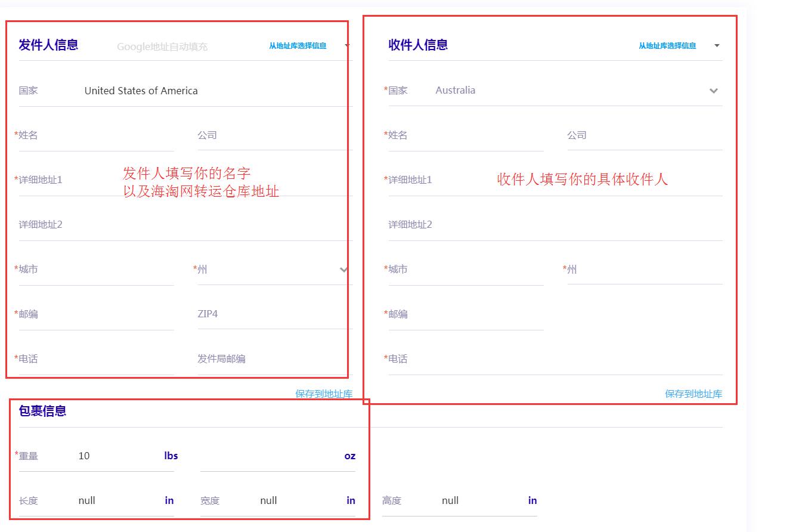This screenshot has height=532, width=799.
Task: Click sender 保存到地址库 link
Action: click(x=324, y=394)
